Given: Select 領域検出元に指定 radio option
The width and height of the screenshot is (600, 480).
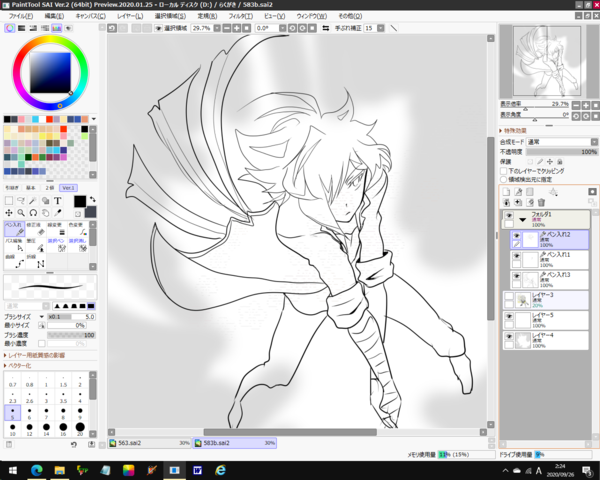Looking at the screenshot, I should pos(504,179).
